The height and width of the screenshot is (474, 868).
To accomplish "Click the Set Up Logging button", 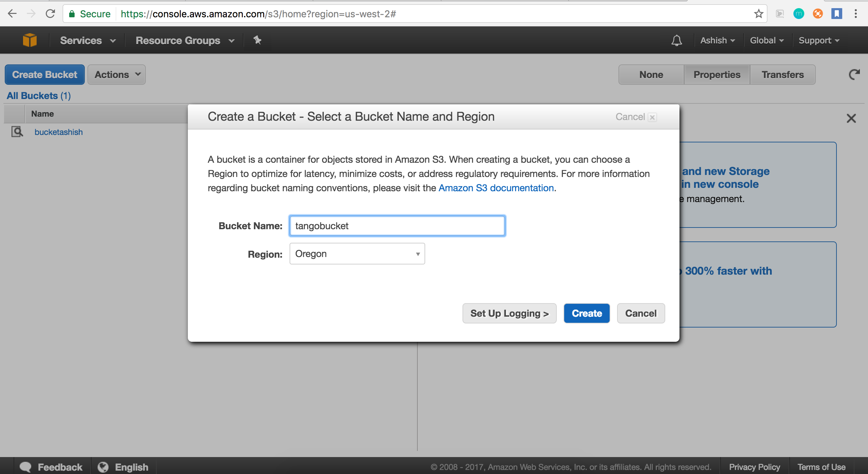I will pos(509,313).
